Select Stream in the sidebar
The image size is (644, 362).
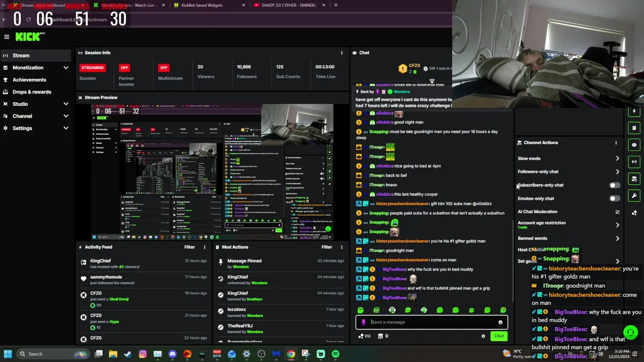click(x=35, y=56)
